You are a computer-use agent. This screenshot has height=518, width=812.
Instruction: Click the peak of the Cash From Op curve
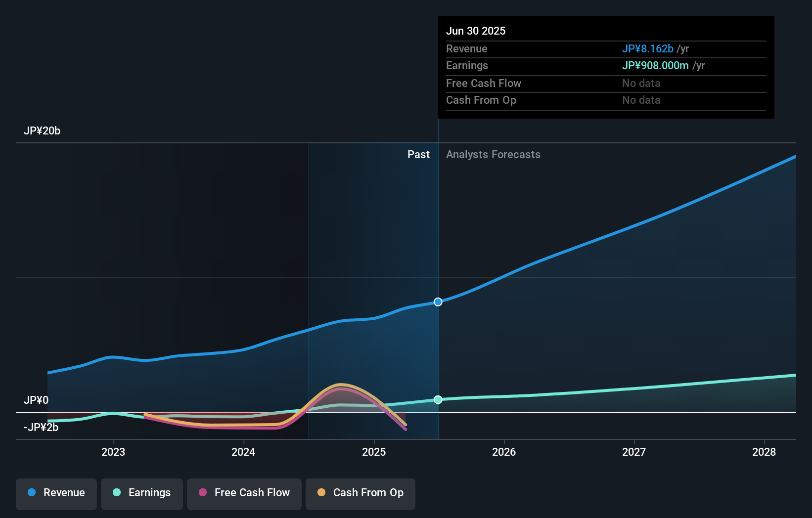click(x=339, y=385)
